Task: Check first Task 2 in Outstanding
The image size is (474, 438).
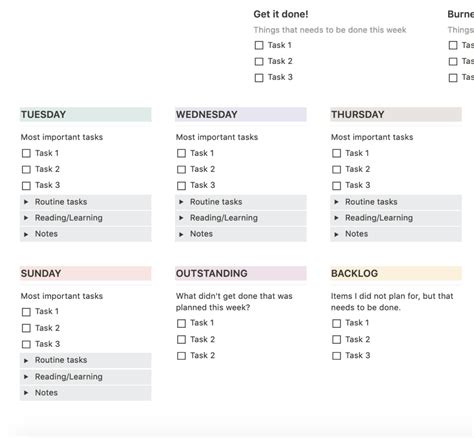Action: 181,340
